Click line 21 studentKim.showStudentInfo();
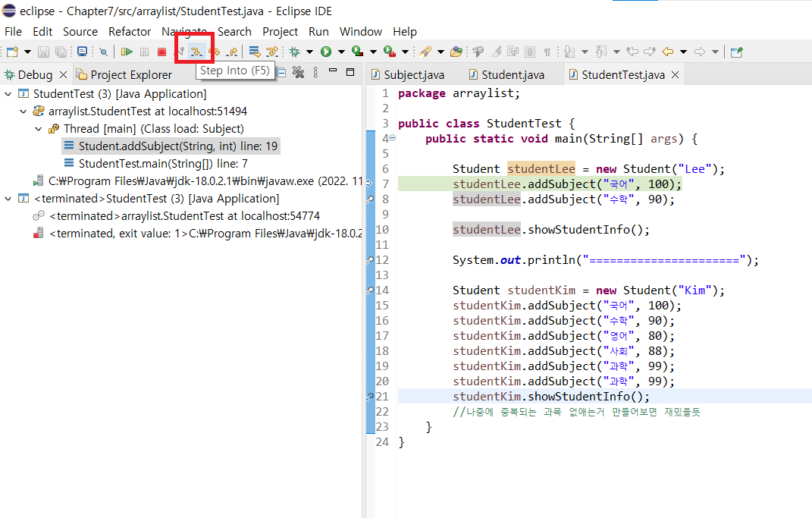This screenshot has width=812, height=518. [x=551, y=396]
